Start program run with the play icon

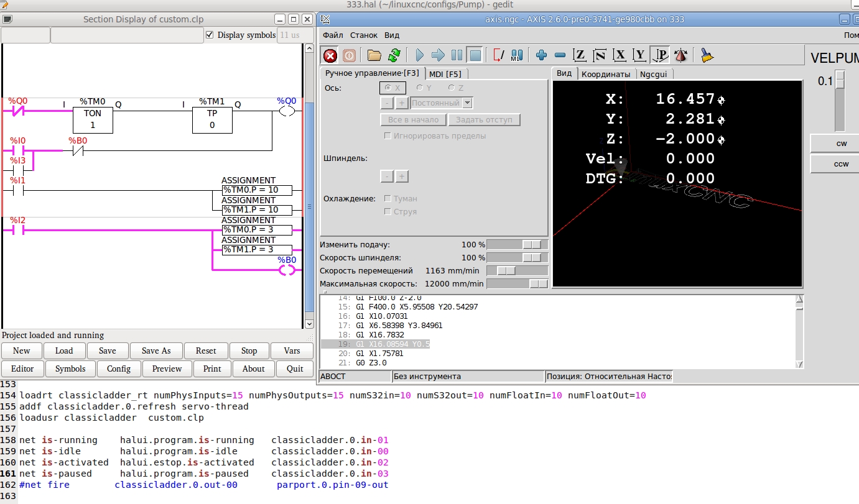[419, 55]
